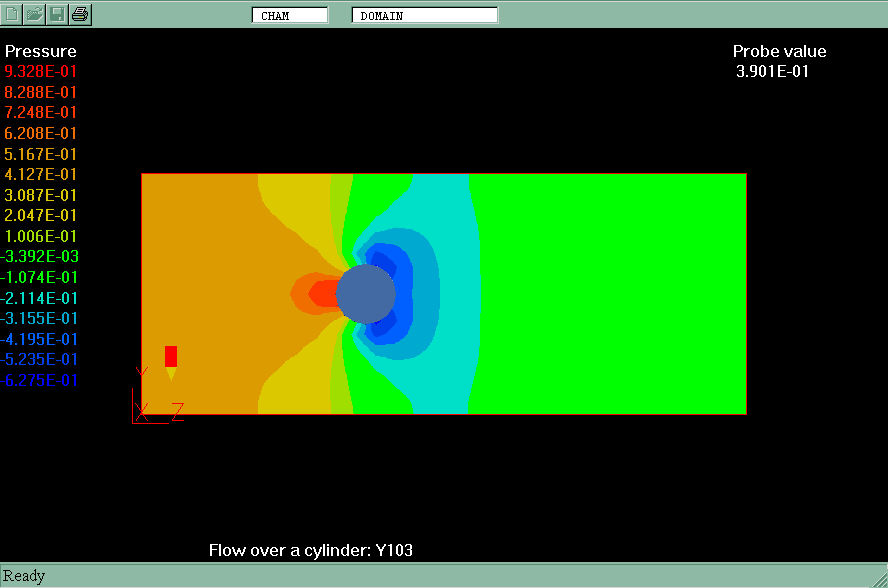Click the Ready status bar
The width and height of the screenshot is (888, 588).
pyautogui.click(x=25, y=576)
